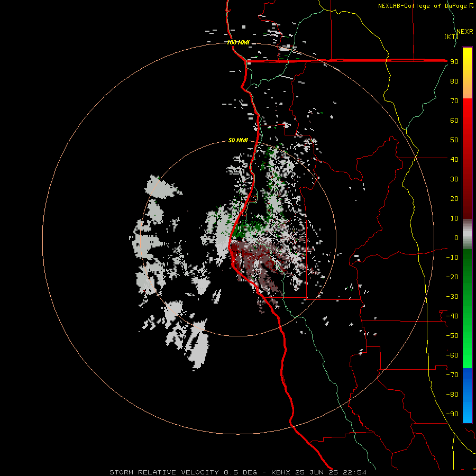Click the positive 30 scale label
The image size is (476, 476).
[454, 179]
